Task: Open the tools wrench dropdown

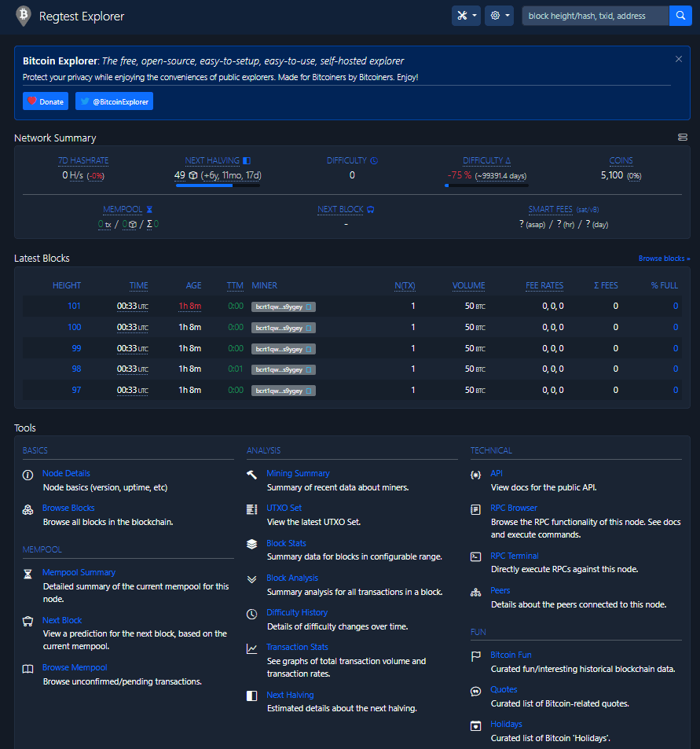Action: point(465,16)
